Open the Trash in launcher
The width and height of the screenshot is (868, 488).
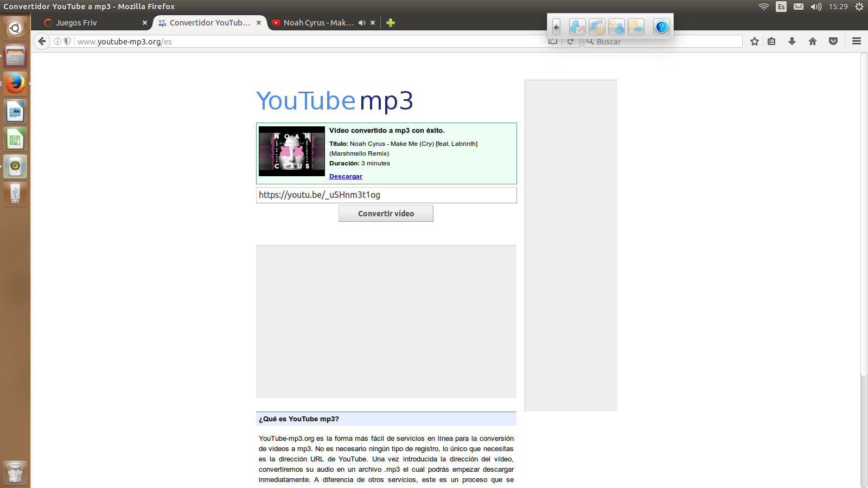(x=15, y=473)
